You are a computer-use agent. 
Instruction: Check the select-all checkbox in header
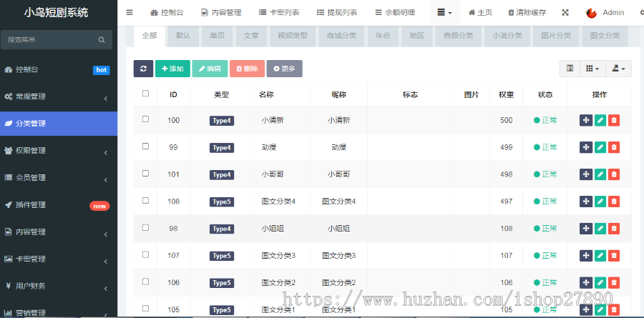pos(146,94)
